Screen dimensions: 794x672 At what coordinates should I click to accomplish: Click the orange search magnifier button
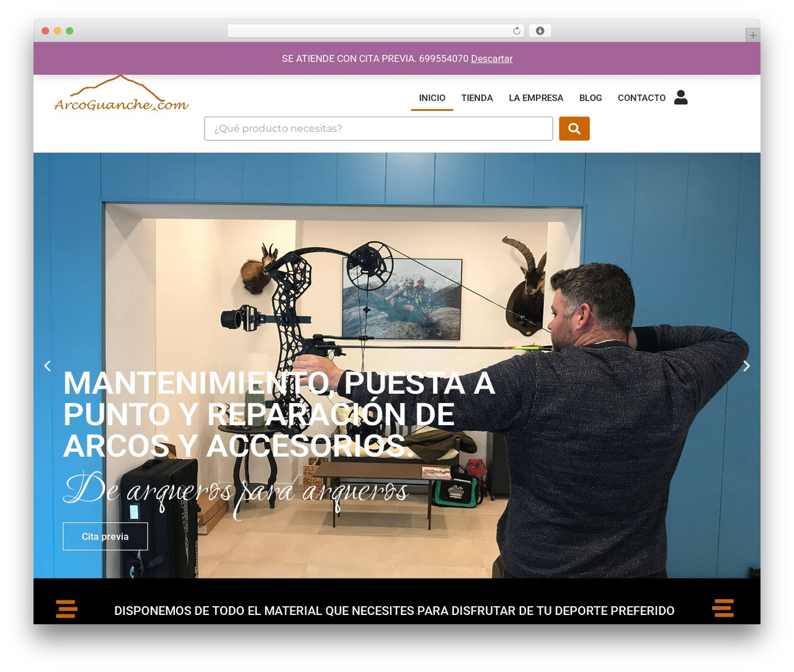coord(574,128)
